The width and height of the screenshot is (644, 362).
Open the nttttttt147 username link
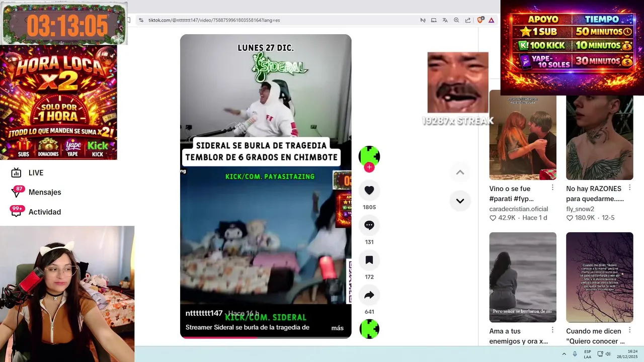(204, 313)
